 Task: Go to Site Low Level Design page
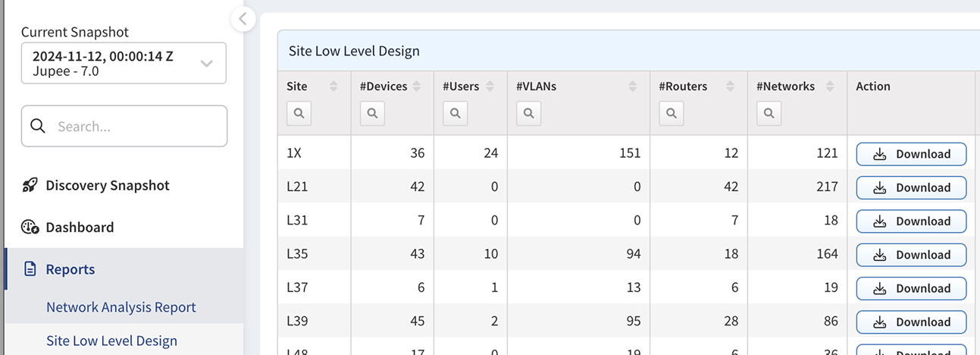[111, 341]
